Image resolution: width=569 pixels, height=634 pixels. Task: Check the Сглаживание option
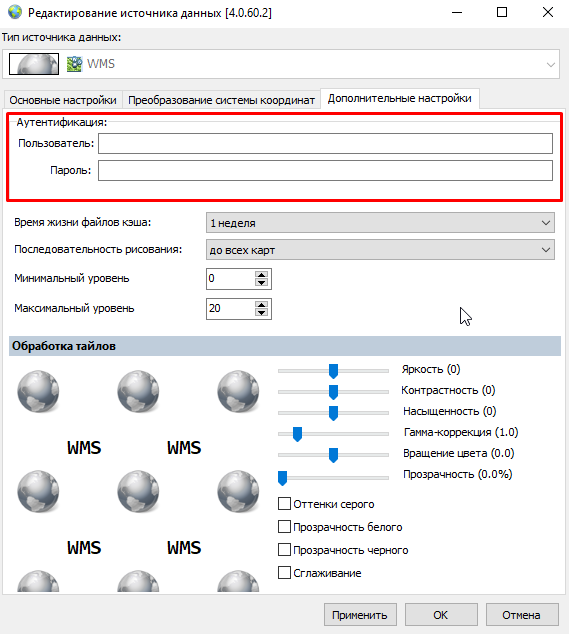284,573
